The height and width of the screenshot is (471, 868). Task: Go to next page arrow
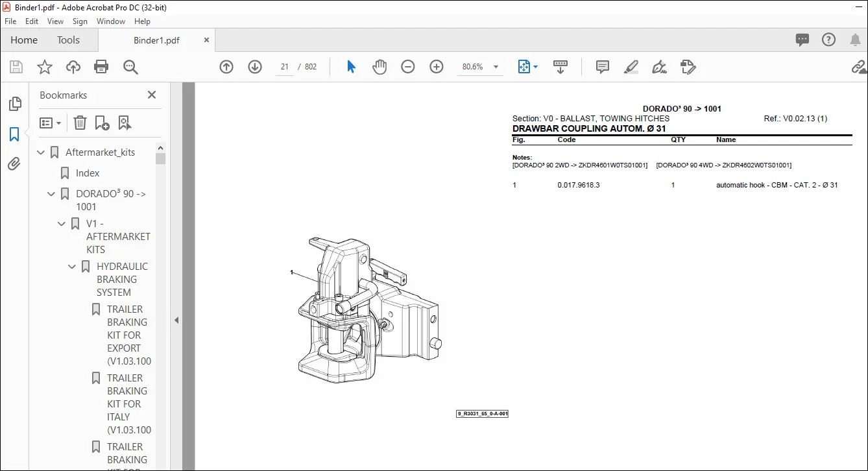pos(255,67)
